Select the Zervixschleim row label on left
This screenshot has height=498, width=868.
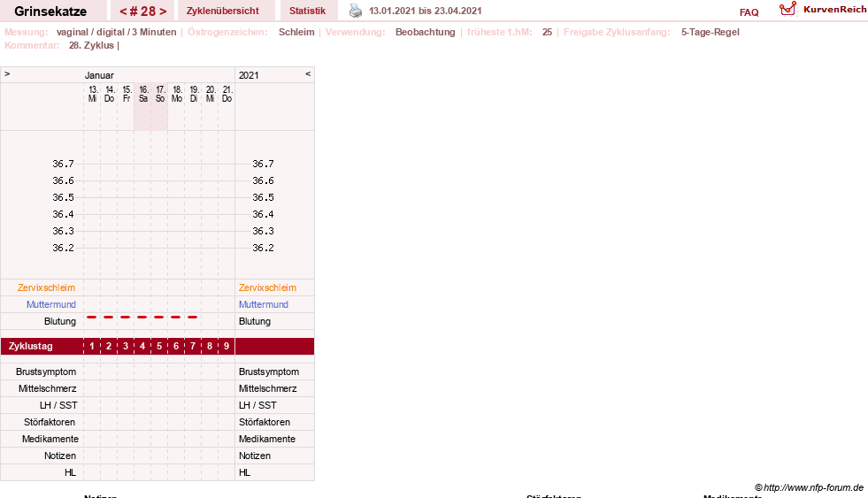click(46, 287)
